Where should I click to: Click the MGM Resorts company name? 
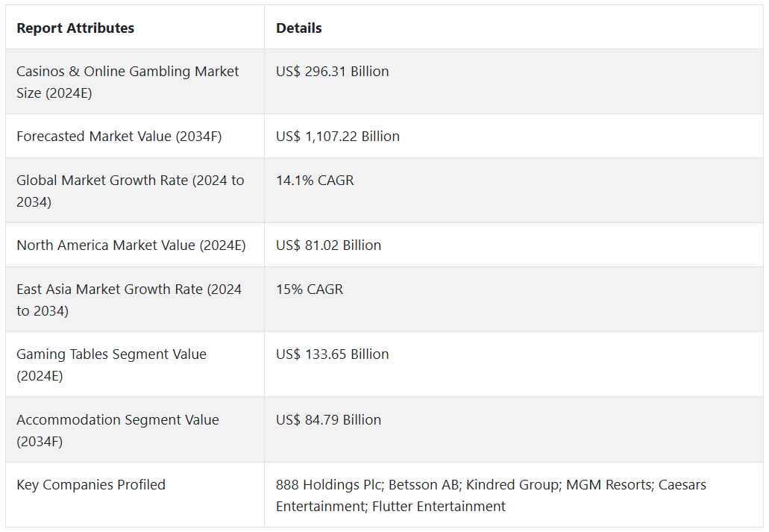(607, 485)
